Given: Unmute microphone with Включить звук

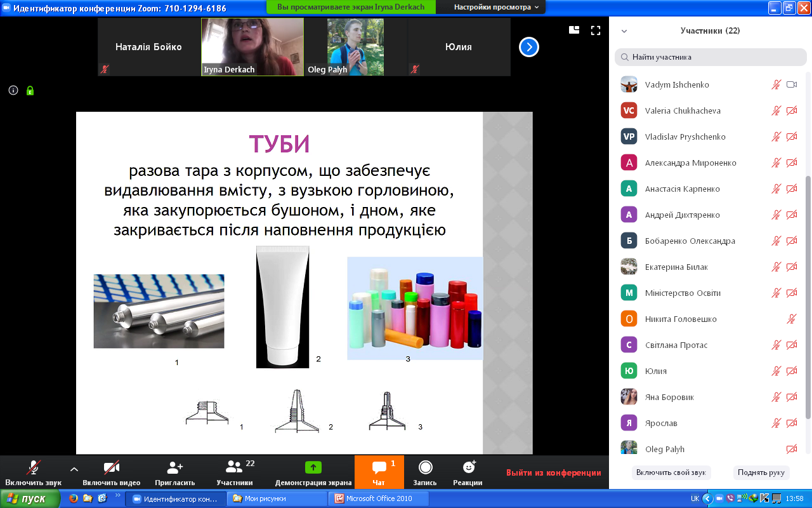Looking at the screenshot, I should coord(33,472).
